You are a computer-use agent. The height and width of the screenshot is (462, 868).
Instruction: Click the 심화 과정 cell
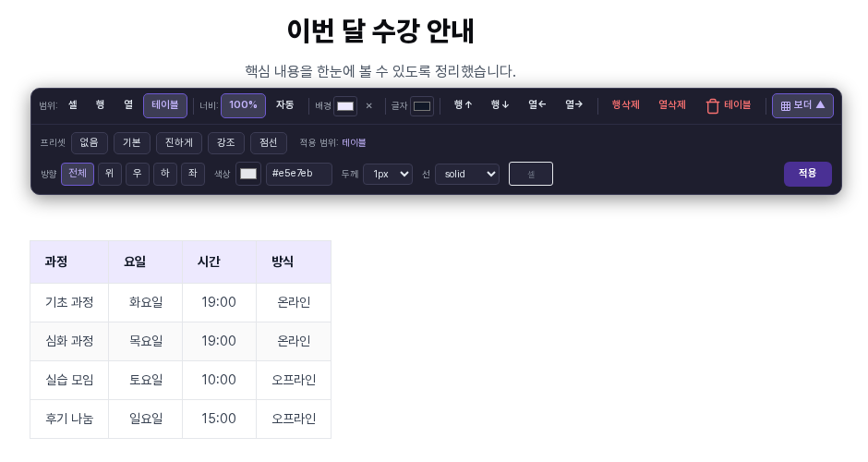(x=69, y=341)
